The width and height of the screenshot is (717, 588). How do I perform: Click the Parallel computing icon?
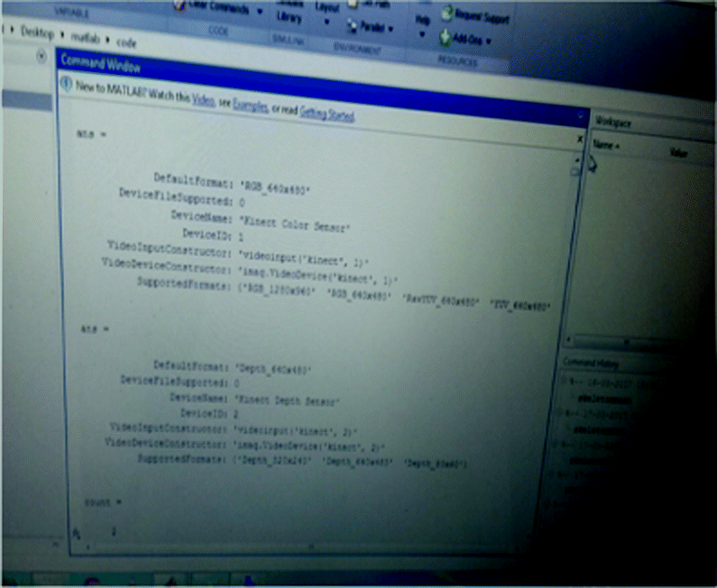coord(352,26)
